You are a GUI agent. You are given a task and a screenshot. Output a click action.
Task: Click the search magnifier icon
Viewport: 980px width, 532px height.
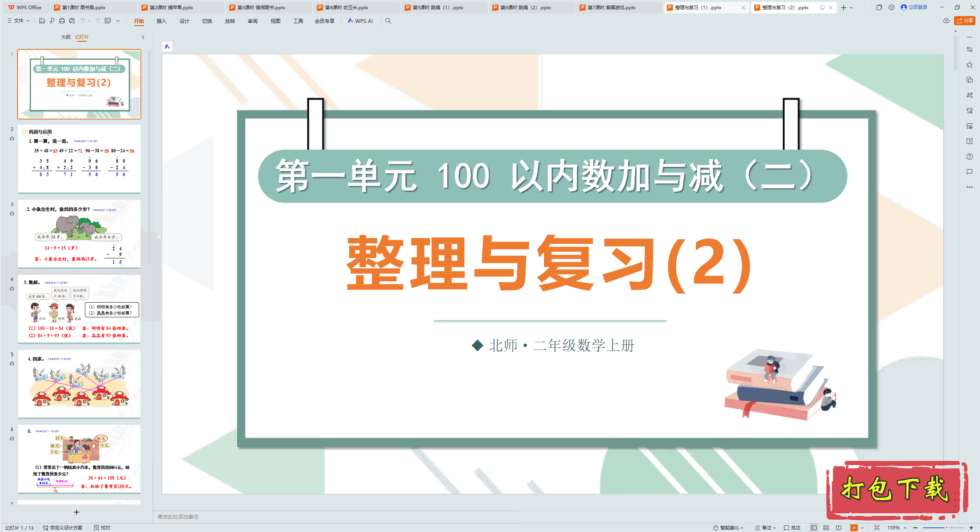388,21
